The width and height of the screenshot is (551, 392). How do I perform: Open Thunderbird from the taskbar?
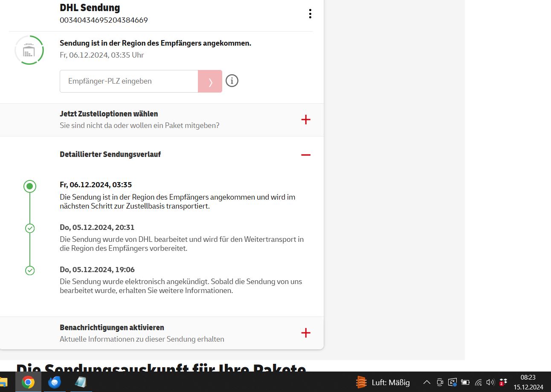(x=55, y=382)
